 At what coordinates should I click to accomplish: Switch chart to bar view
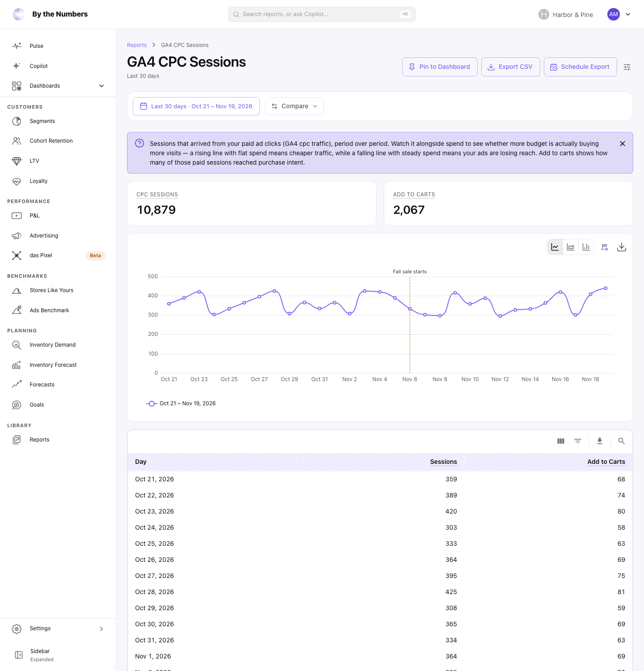(x=586, y=247)
